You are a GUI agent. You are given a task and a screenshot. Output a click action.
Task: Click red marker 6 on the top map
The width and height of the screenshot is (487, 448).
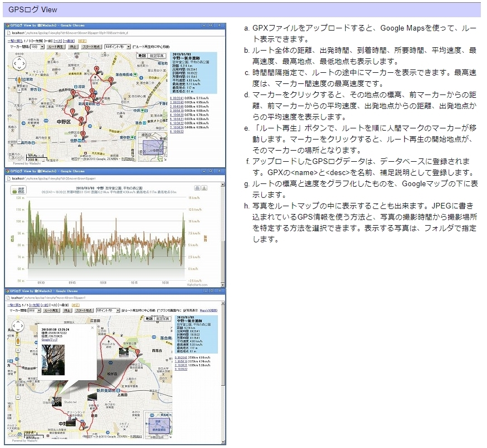(x=73, y=94)
